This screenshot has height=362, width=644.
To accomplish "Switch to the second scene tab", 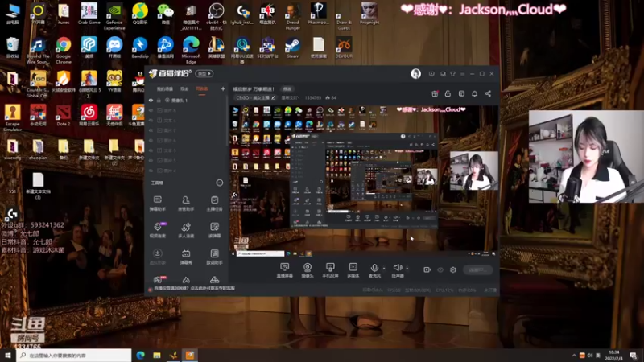I will pos(184,88).
